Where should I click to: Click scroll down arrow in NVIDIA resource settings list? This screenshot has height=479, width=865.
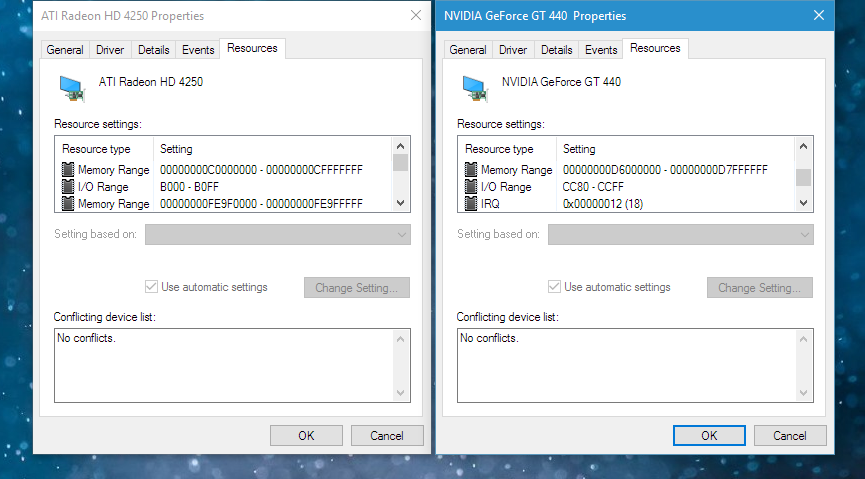pos(803,203)
